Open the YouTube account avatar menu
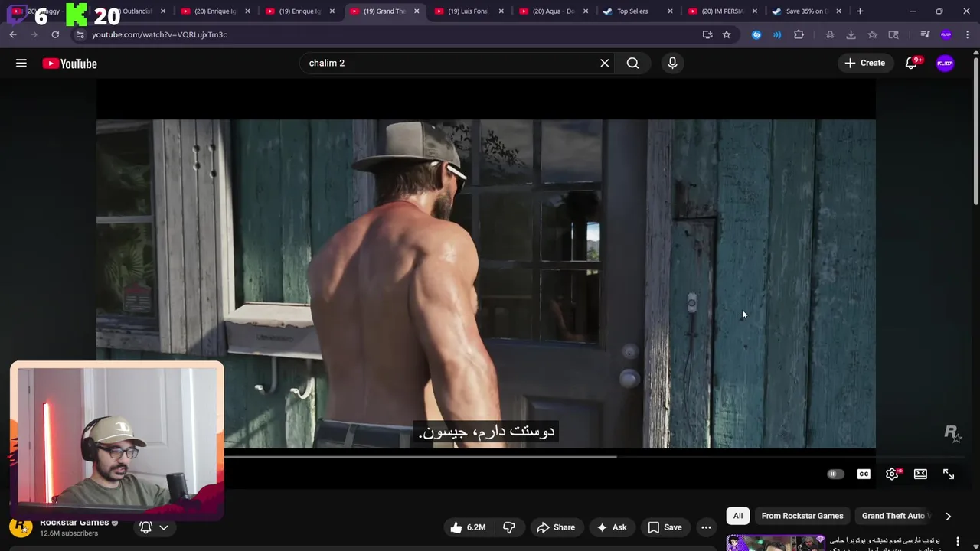 click(946, 64)
